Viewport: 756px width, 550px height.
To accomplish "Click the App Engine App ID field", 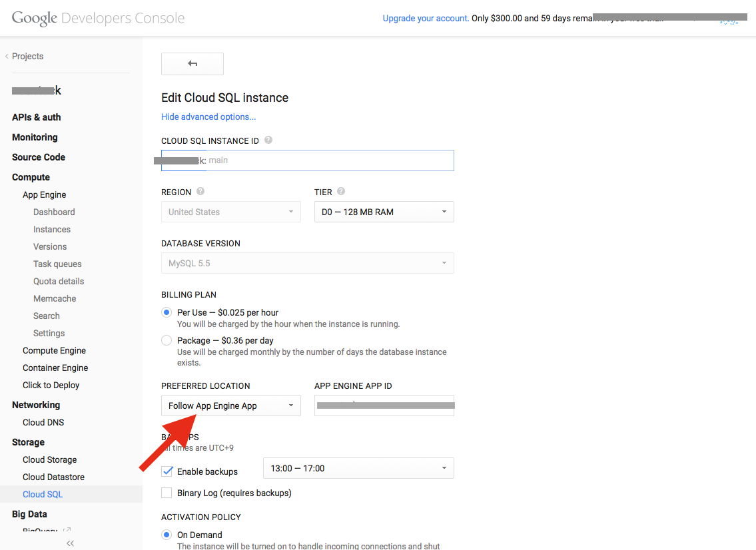I will [x=384, y=406].
